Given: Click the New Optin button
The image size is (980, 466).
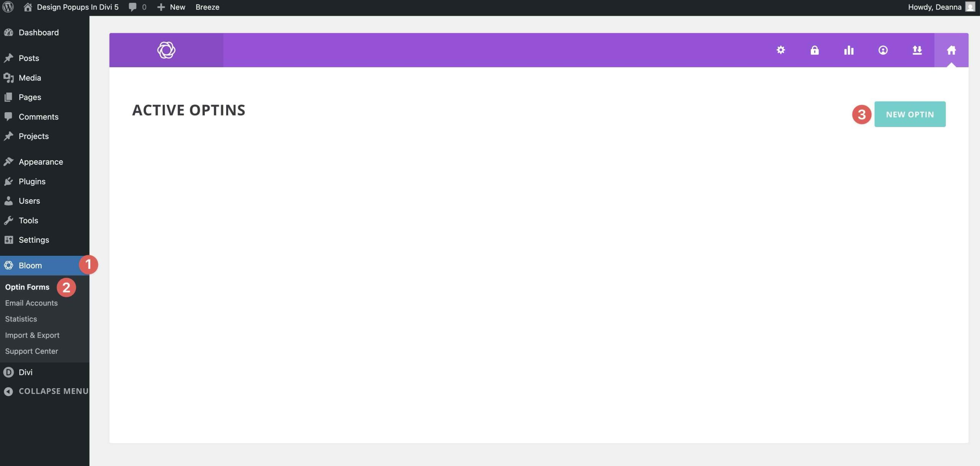Looking at the screenshot, I should pos(910,114).
